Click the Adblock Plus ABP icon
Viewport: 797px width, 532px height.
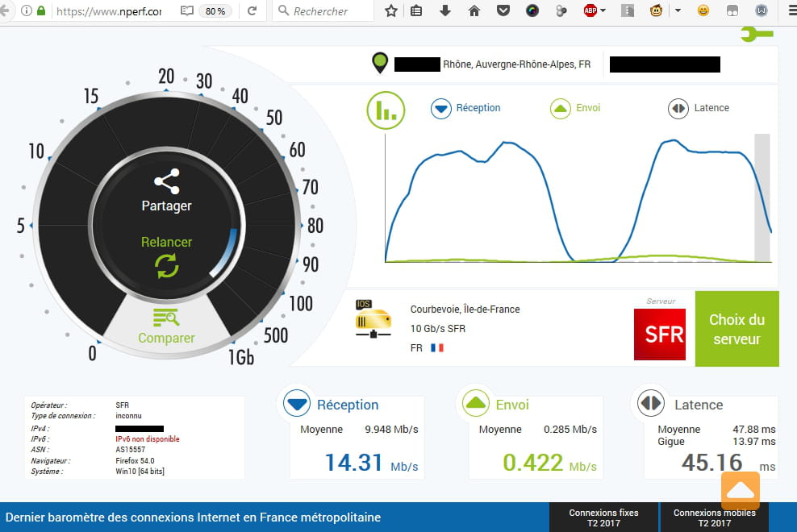590,10
